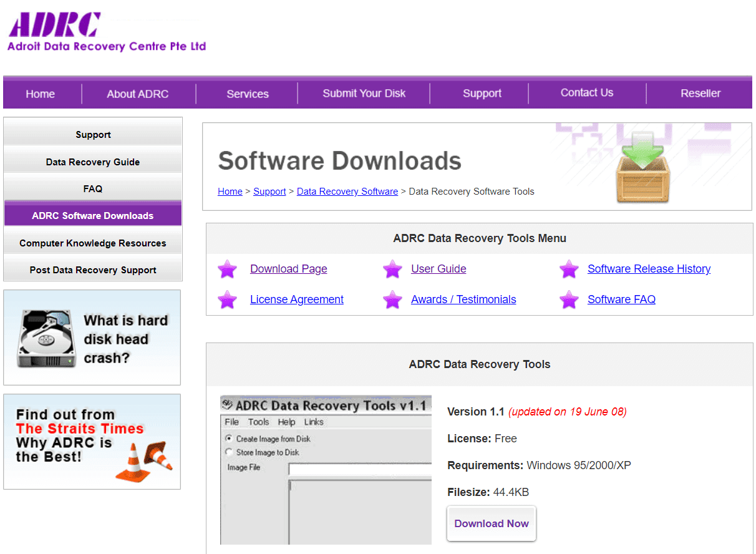Image resolution: width=756 pixels, height=554 pixels.
Task: Open the Support navigation tab in top bar
Action: [x=482, y=94]
